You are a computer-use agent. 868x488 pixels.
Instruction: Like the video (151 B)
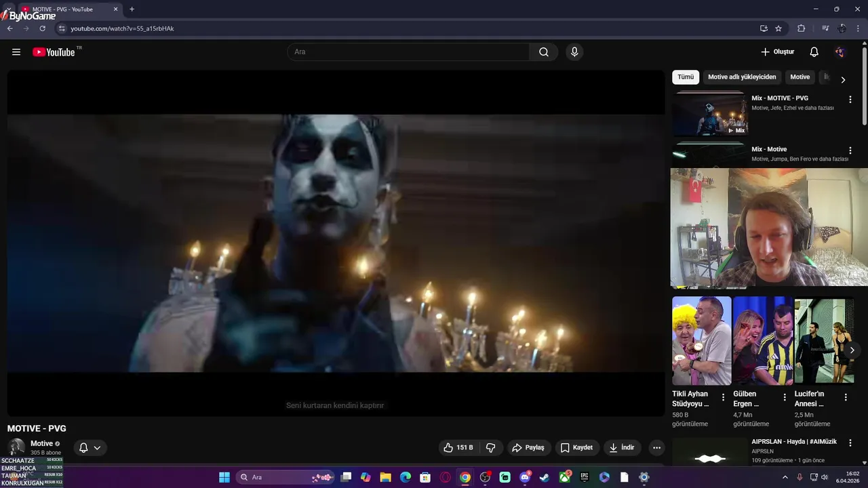458,447
